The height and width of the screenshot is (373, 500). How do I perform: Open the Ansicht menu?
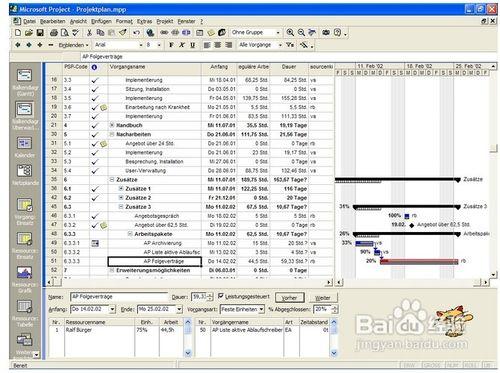click(x=78, y=21)
